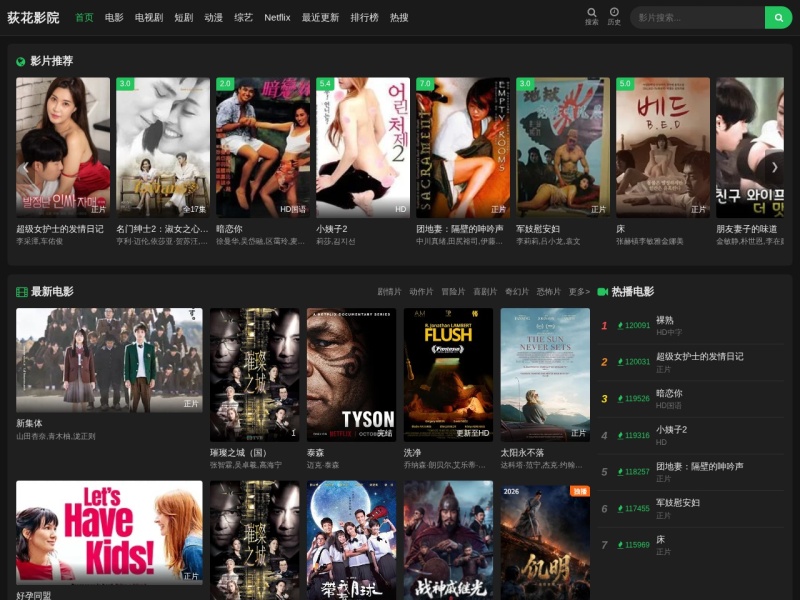The height and width of the screenshot is (600, 800).
Task: Click the 获花影院 site logo
Action: (33, 18)
